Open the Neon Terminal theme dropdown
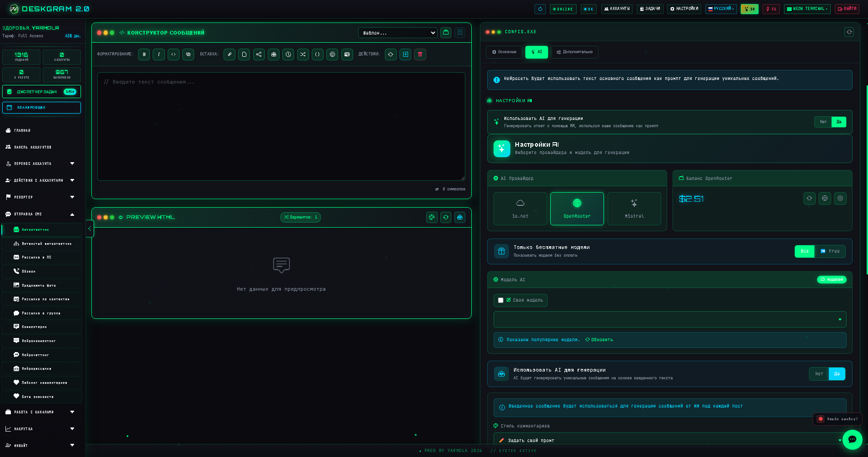868x457 pixels. [x=807, y=9]
